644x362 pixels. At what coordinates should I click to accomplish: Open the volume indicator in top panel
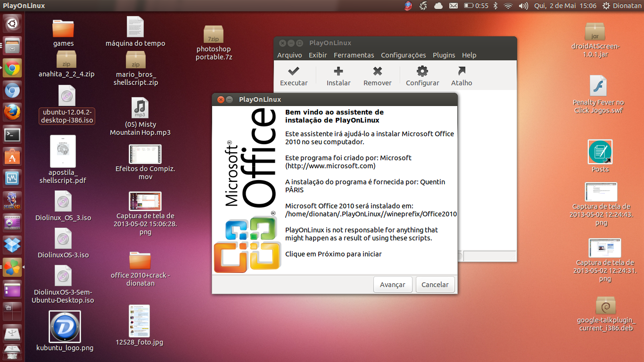click(523, 6)
